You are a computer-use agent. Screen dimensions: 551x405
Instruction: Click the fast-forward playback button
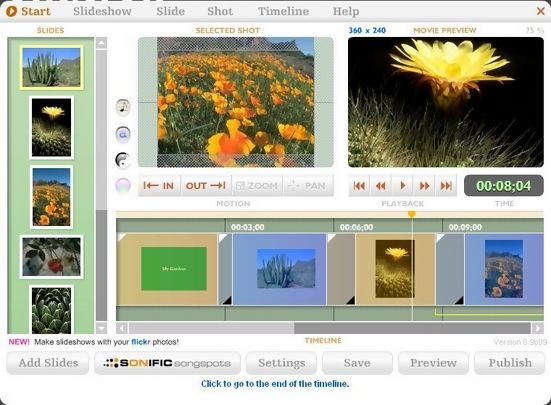coord(424,185)
